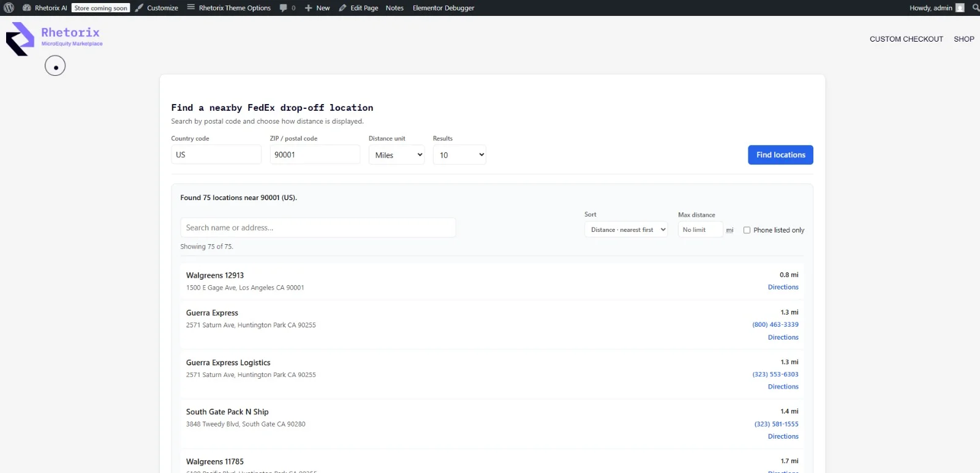Open the Rhetorix AI site menu in admin bar

[x=45, y=8]
